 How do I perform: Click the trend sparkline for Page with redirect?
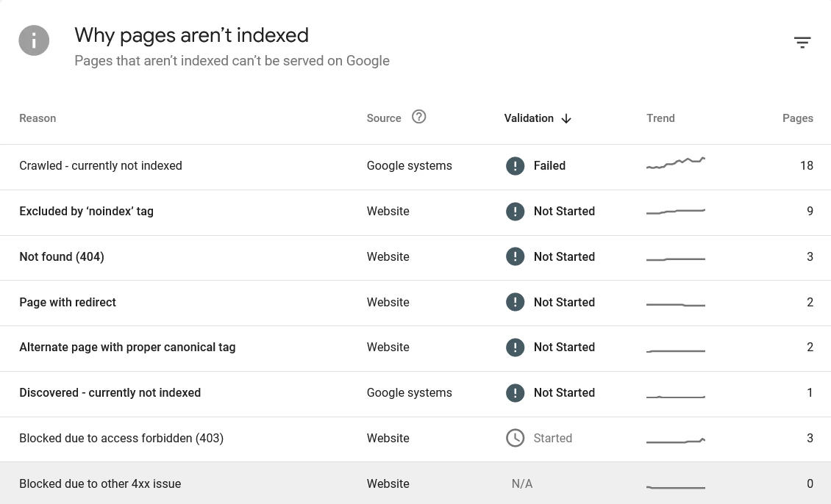coord(676,305)
